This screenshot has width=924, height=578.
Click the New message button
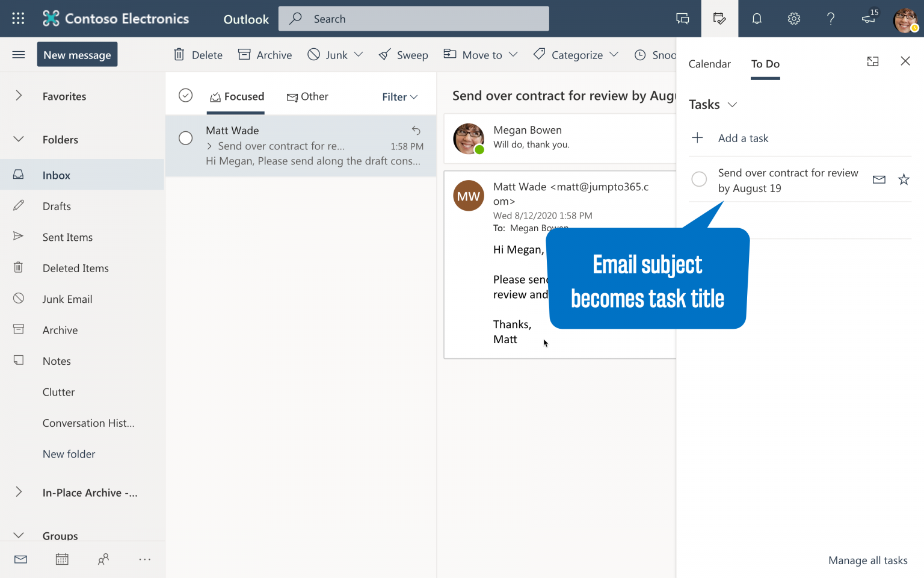click(77, 54)
